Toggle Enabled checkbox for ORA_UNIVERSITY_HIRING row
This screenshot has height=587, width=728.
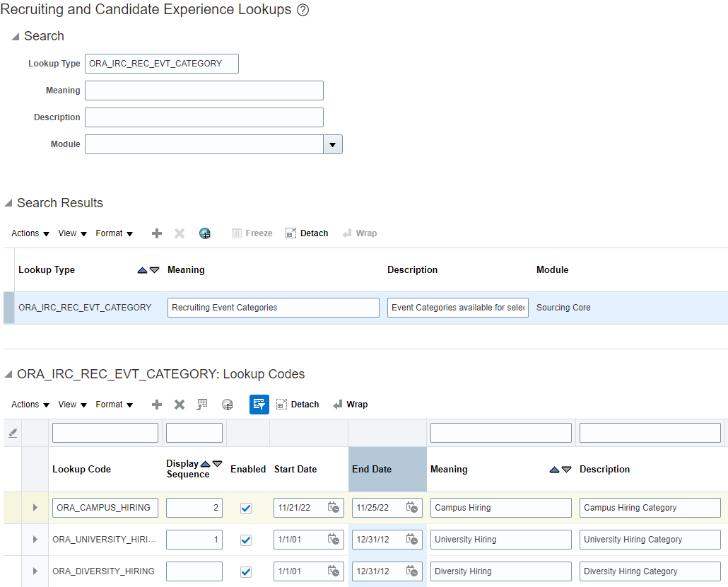coord(246,540)
